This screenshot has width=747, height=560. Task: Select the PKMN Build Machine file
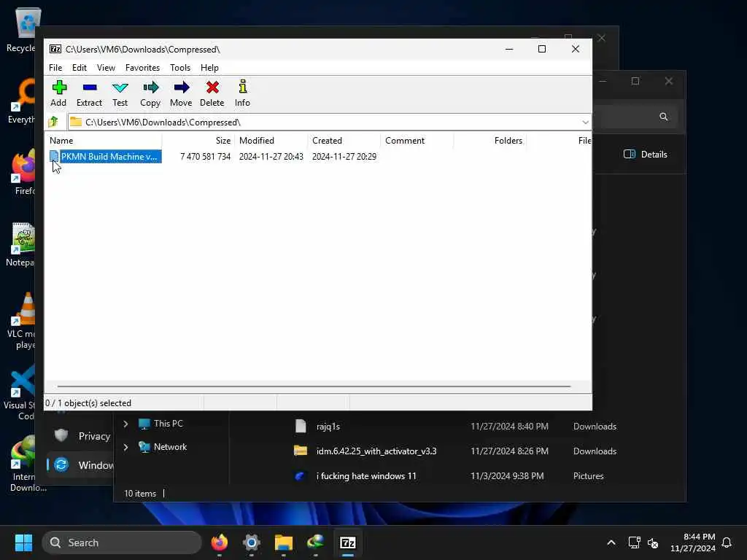(x=105, y=156)
